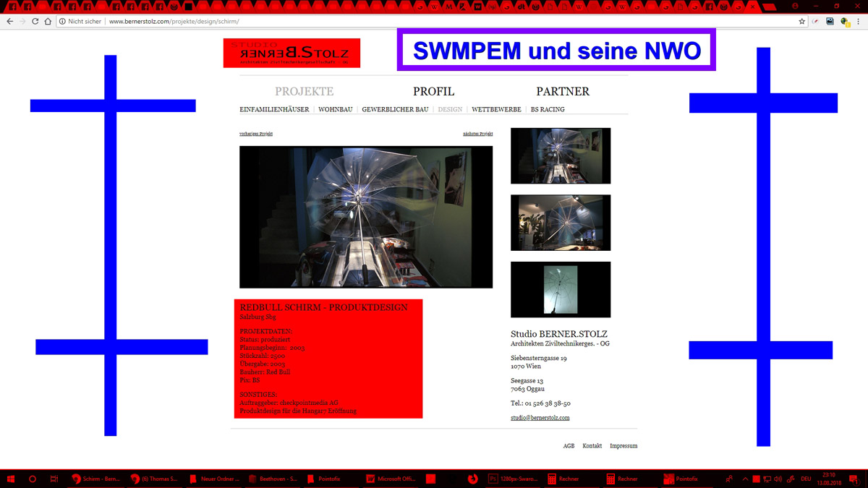
Task: Open the Kontakt footer link
Action: click(592, 446)
